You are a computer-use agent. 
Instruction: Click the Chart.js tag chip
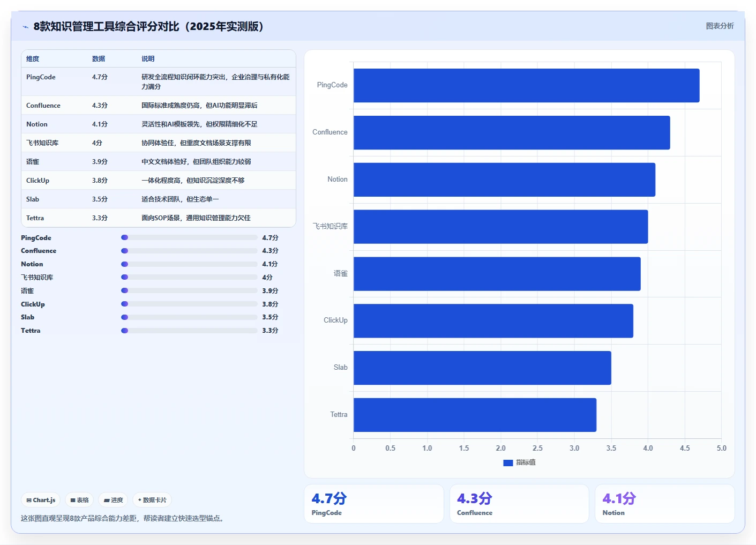tap(41, 500)
